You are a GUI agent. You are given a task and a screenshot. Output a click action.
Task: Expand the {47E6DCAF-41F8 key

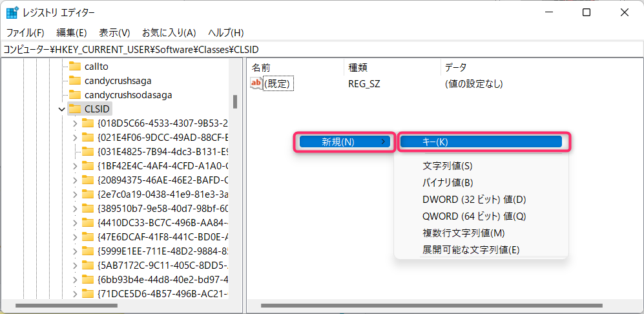click(x=75, y=236)
